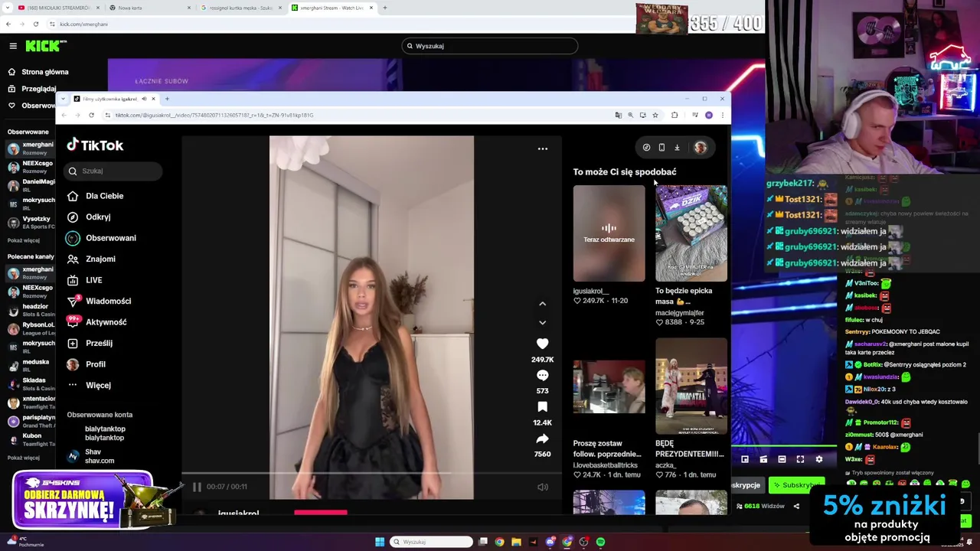
Task: Expand Pokaż więcej under Obserwowane
Action: click(24, 240)
